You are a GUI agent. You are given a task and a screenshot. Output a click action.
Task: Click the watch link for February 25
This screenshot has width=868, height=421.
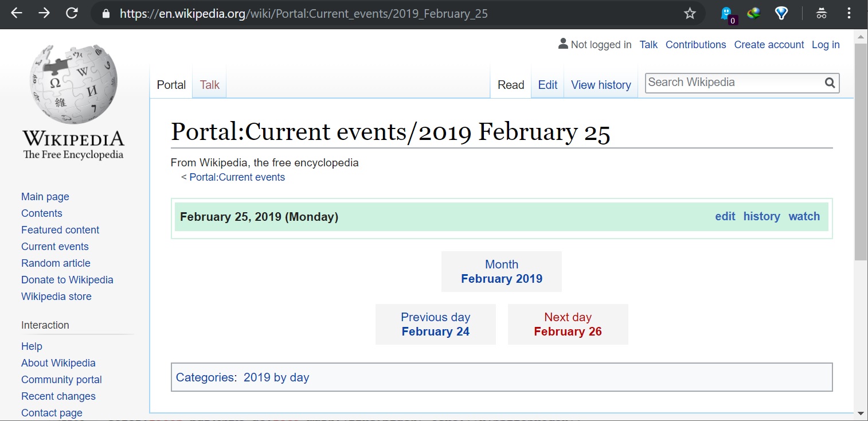804,216
